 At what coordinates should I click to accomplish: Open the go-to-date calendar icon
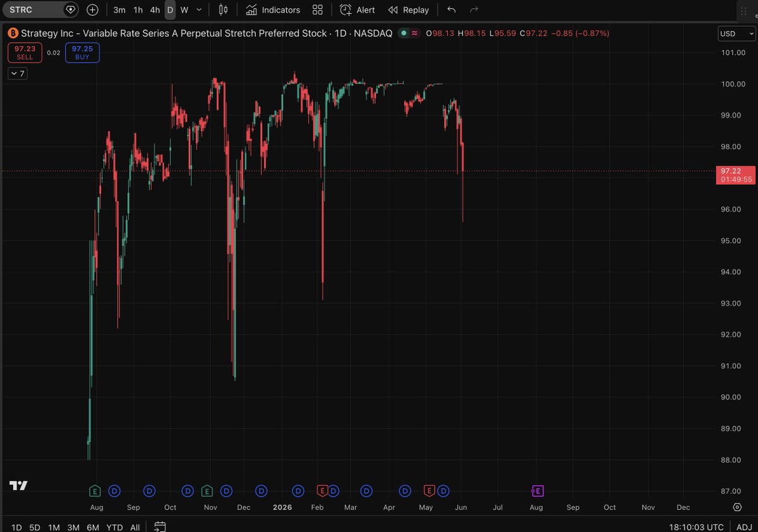click(160, 526)
